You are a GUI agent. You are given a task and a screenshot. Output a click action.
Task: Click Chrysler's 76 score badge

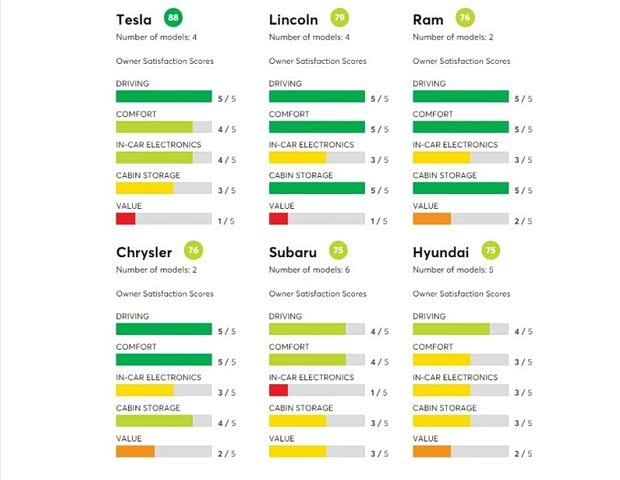[194, 251]
